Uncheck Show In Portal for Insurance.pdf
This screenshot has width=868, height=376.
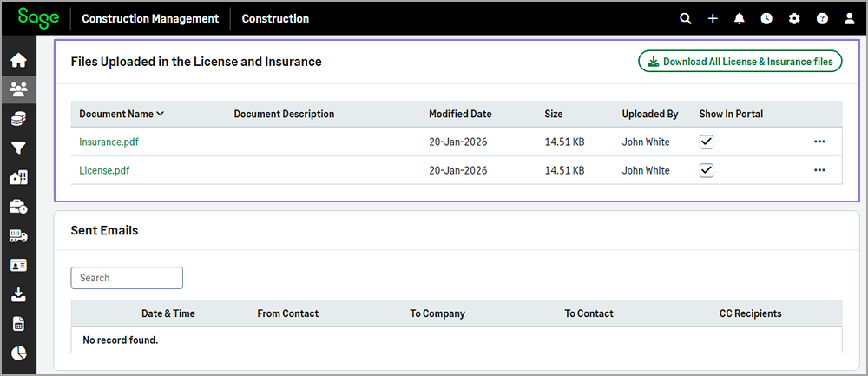pyautogui.click(x=707, y=142)
